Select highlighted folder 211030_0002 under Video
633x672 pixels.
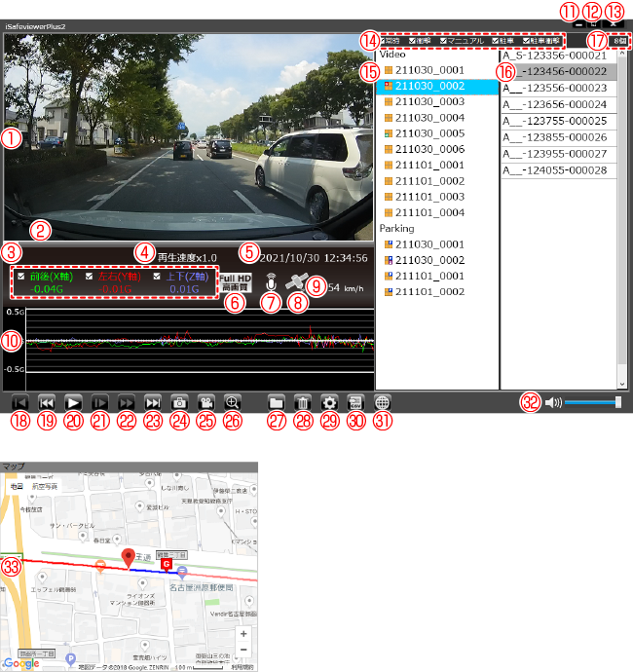[x=437, y=86]
